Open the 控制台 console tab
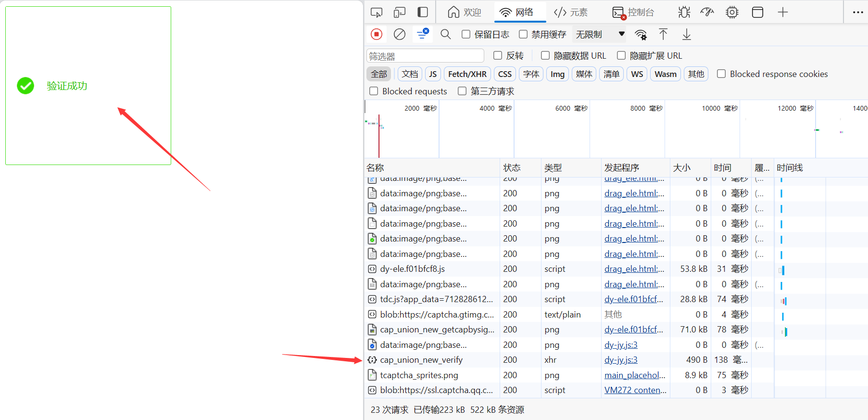This screenshot has width=868, height=420. (x=633, y=13)
